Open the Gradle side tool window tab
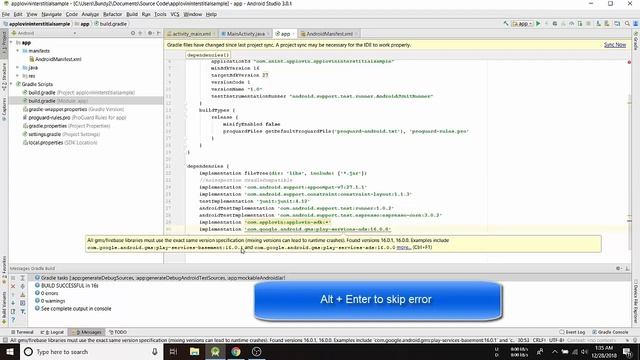This screenshot has height=360, width=640. 636,41
